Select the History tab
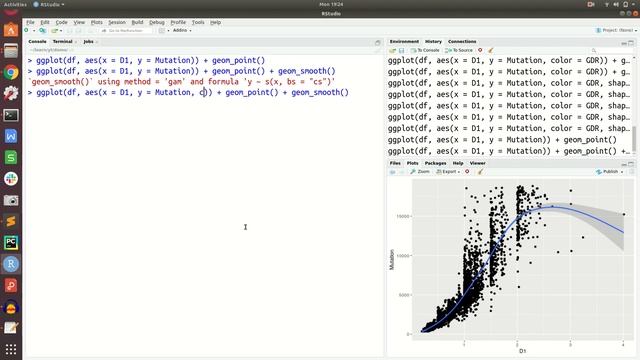640x360 pixels. pyautogui.click(x=433, y=42)
